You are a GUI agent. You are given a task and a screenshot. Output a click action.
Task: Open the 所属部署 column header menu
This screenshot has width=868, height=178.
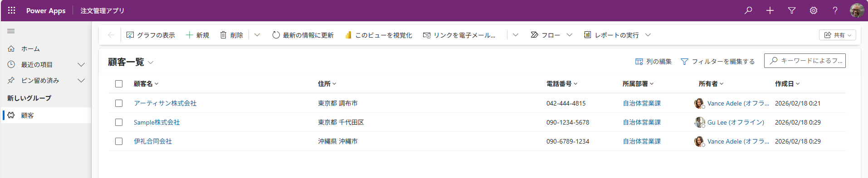(638, 84)
